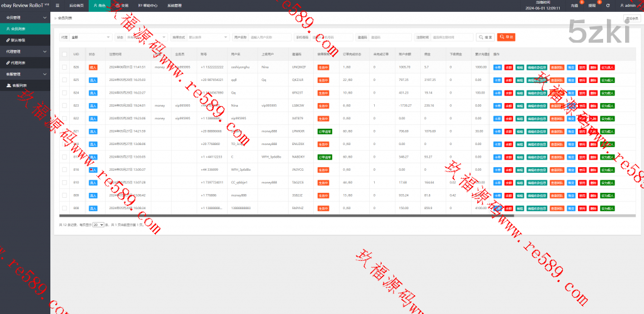Open 代理列表 in the sidebar

tap(25, 63)
